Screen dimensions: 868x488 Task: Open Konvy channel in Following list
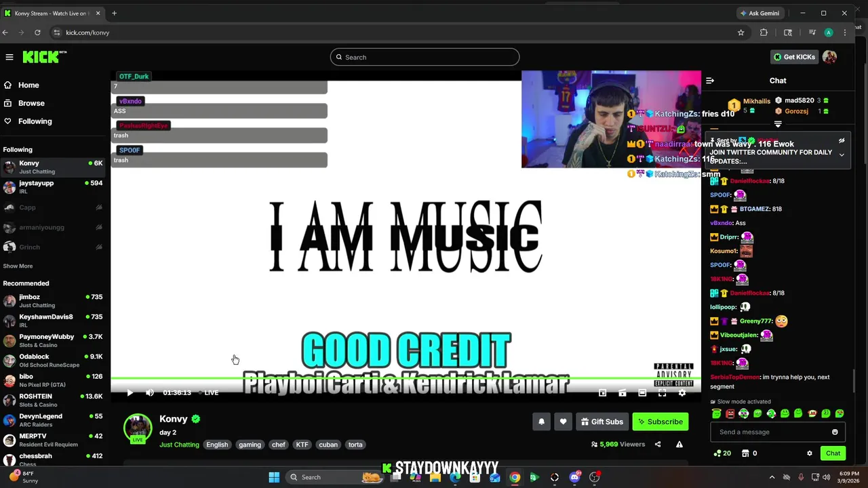pyautogui.click(x=53, y=167)
